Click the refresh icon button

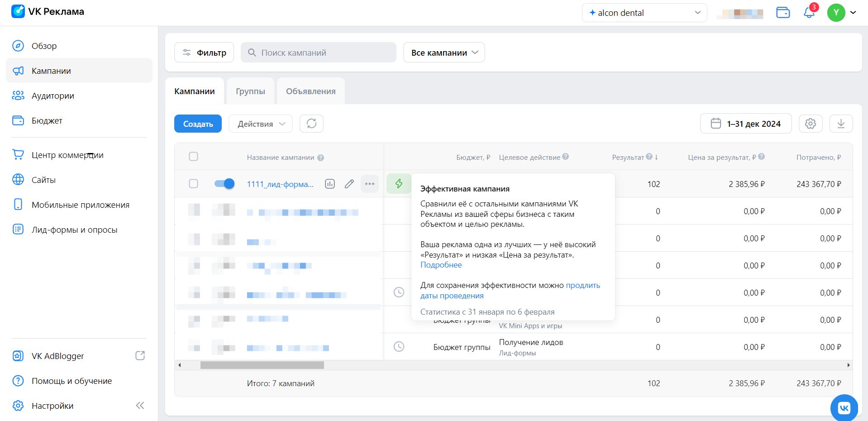coord(311,124)
